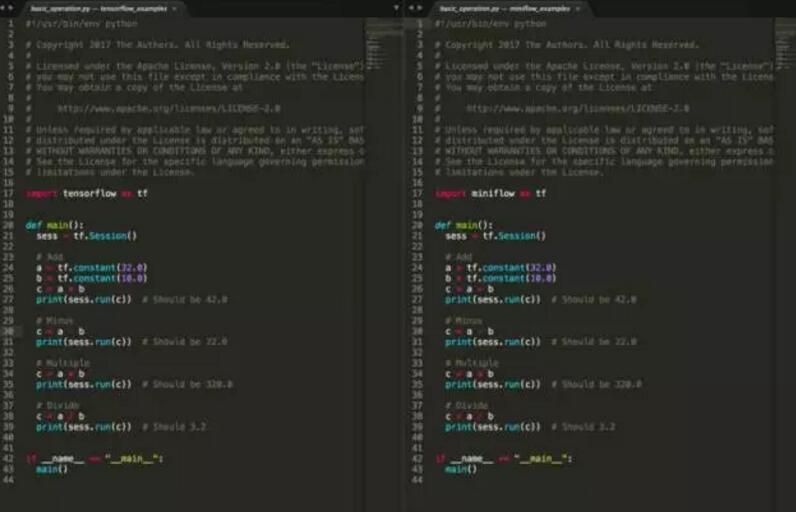The width and height of the screenshot is (796, 512).
Task: Open the left pane tab list dropdown
Action: (396, 8)
